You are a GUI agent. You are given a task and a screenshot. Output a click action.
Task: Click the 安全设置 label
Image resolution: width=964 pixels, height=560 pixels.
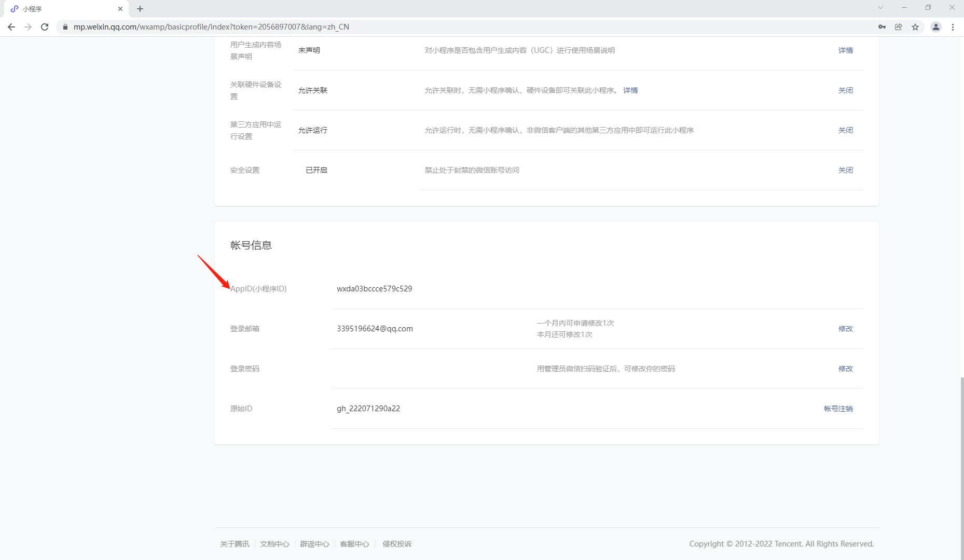pos(245,170)
